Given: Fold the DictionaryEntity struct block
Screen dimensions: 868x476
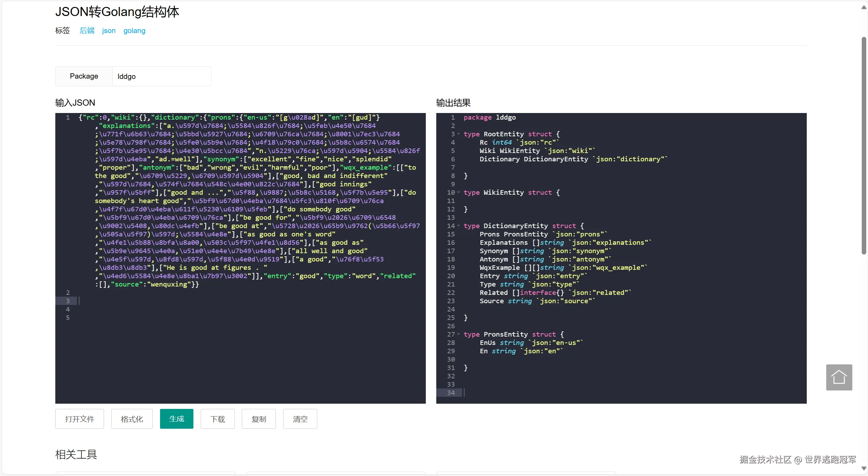Looking at the screenshot, I should (459, 226).
